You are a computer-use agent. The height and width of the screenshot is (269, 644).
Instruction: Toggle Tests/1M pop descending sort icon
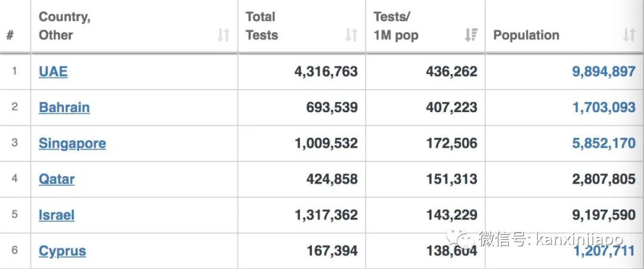point(471,35)
